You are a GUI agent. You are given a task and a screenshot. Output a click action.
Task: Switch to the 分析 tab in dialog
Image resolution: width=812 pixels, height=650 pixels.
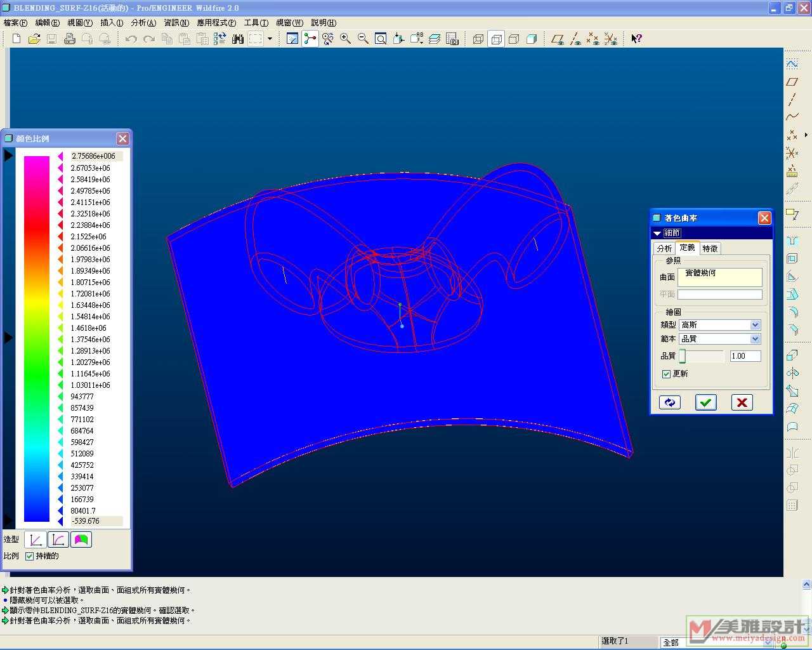[664, 248]
